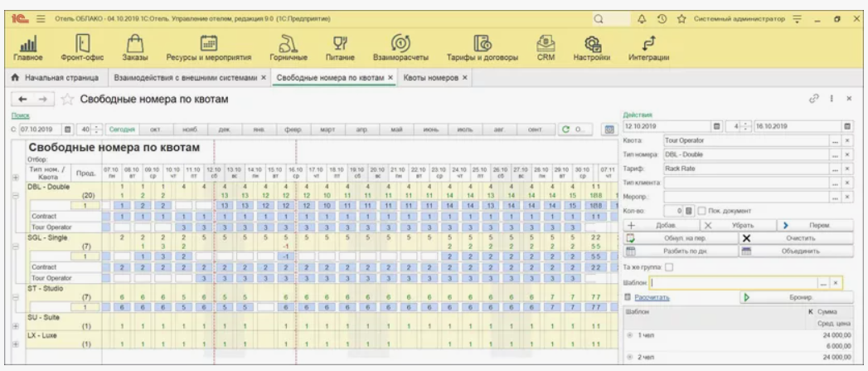Click the Рассчитать link

tap(652, 296)
